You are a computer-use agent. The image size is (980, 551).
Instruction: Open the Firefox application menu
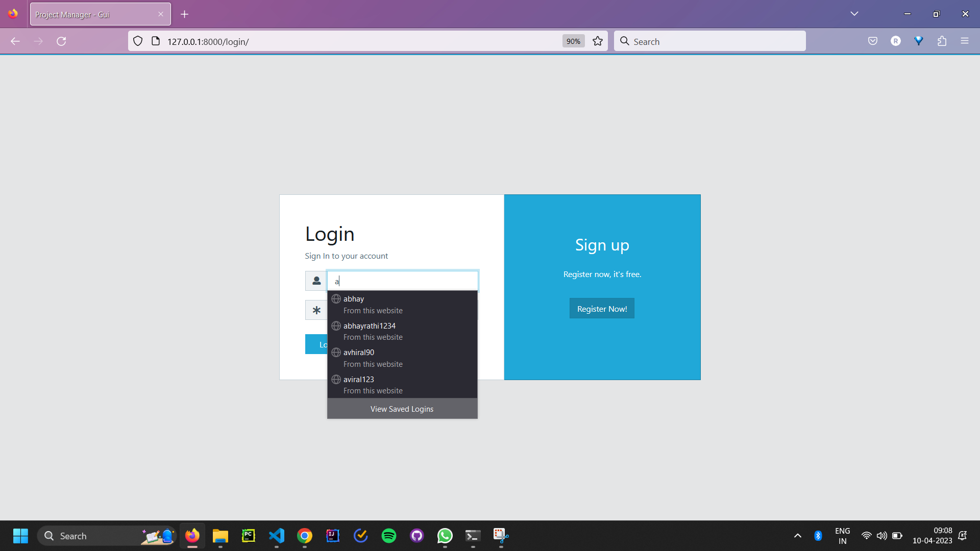click(x=965, y=41)
